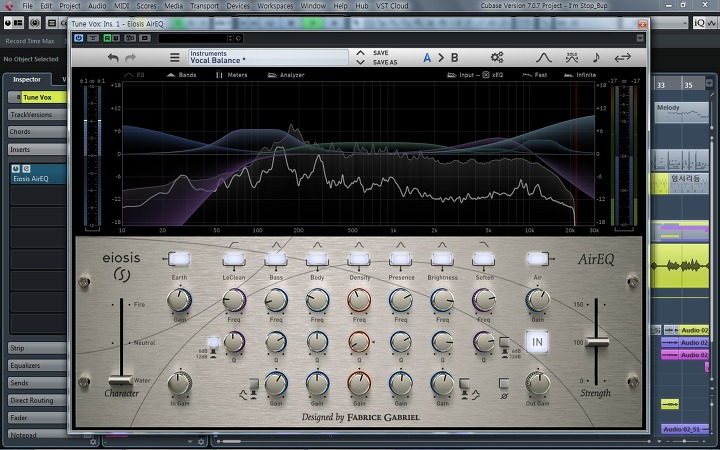Click the IN bypass button
This screenshot has height=450, width=720.
pyautogui.click(x=537, y=342)
